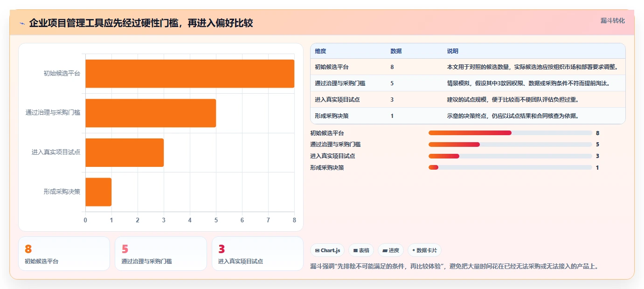Click the wave icon beside the title
This screenshot has height=289, width=644.
(22, 23)
